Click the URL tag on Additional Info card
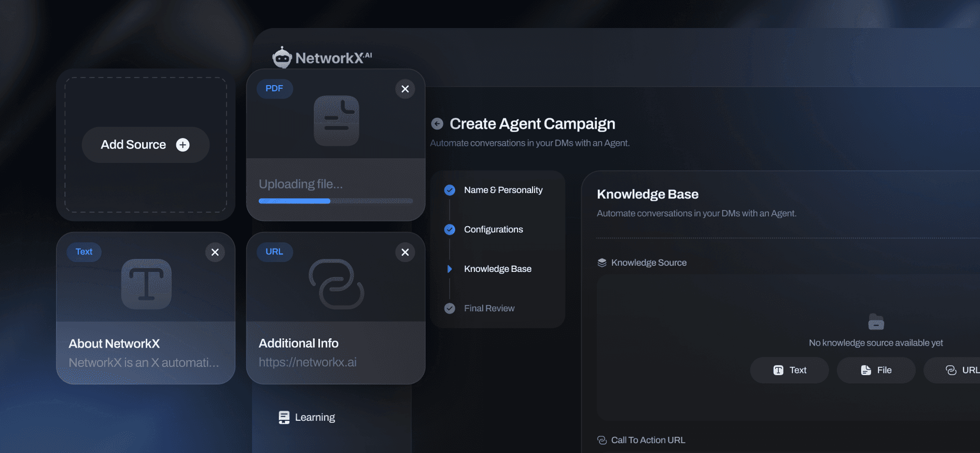Viewport: 980px width, 453px height. [274, 252]
